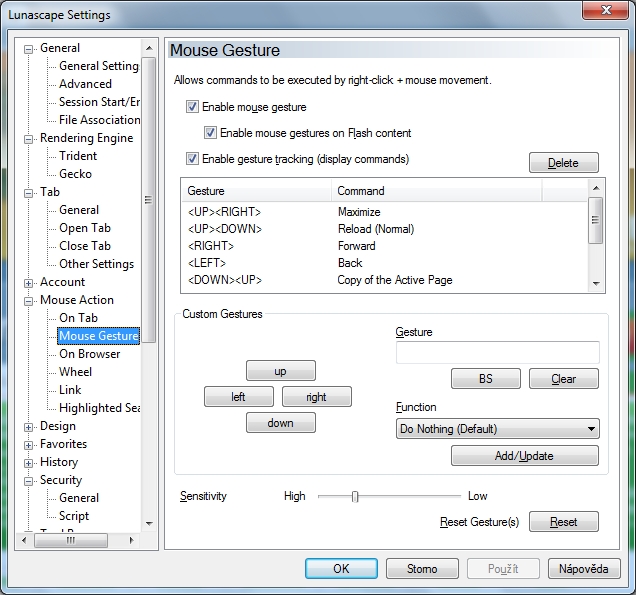Toggle mouse gestures on Flash content
The width and height of the screenshot is (636, 595).
point(210,133)
